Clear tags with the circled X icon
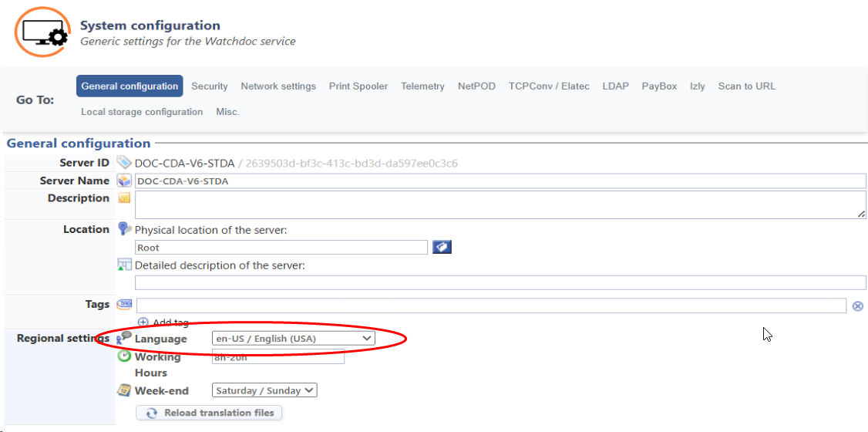The width and height of the screenshot is (868, 432). [857, 306]
